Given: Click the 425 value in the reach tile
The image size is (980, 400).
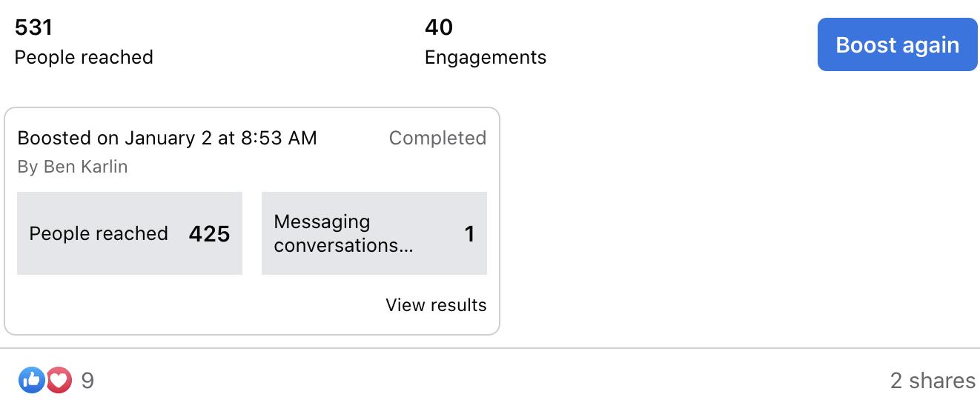Looking at the screenshot, I should pos(209,234).
